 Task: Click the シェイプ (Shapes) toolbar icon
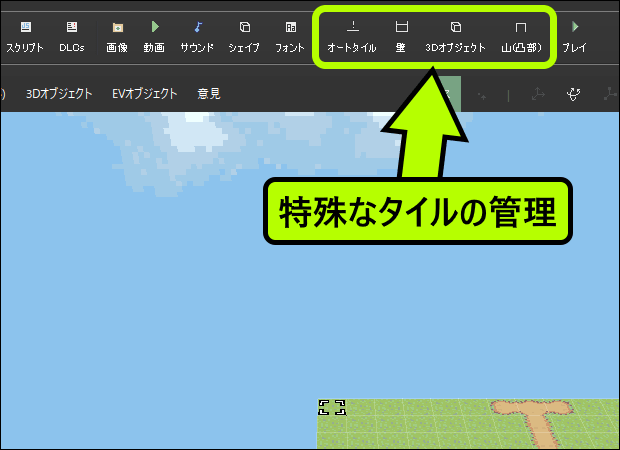pos(244,35)
